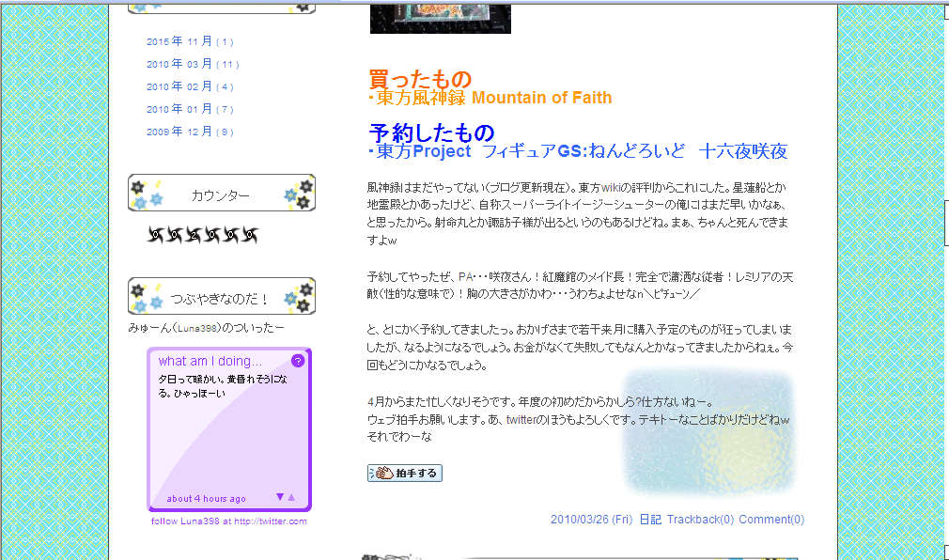Image resolution: width=949 pixels, height=560 pixels.
Task: Click the つぶやきなのだ！ sidebar header
Action: [222, 297]
